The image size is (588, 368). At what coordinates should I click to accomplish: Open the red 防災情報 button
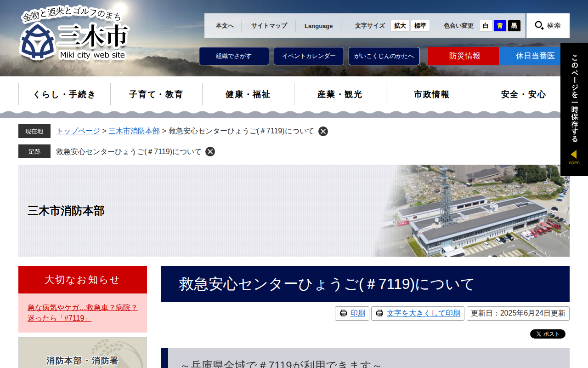[464, 56]
